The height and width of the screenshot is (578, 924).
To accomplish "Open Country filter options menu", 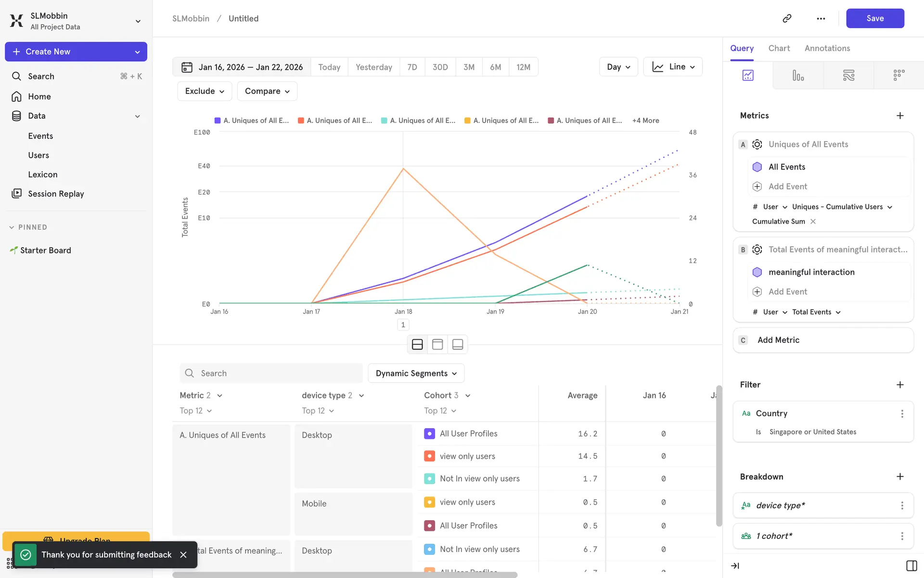I will coord(902,413).
